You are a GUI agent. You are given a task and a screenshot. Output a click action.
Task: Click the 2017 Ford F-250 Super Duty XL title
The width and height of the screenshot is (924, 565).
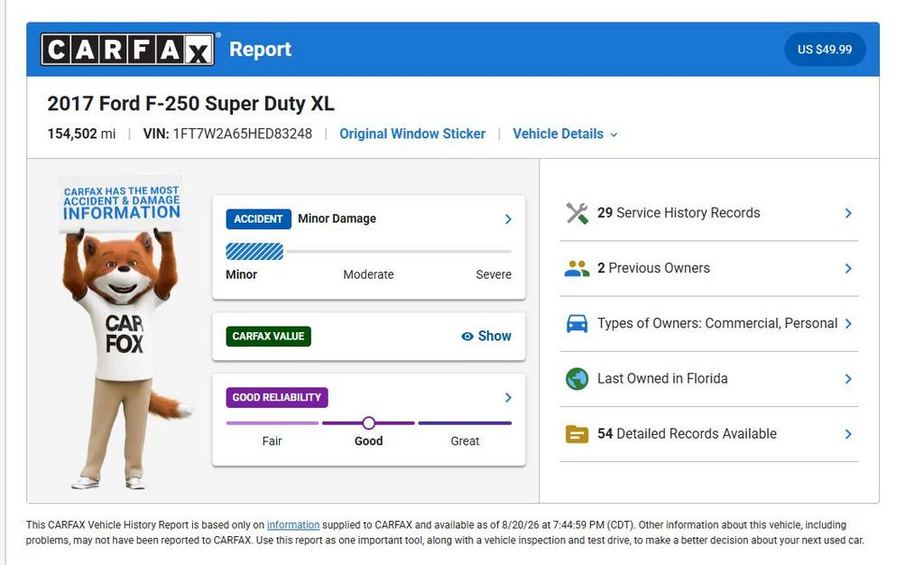191,104
